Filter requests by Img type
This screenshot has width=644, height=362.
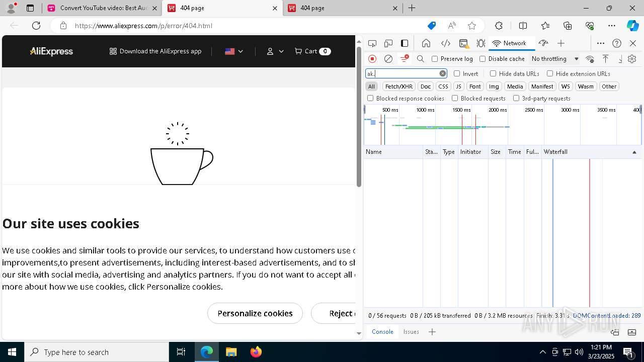[x=494, y=86]
